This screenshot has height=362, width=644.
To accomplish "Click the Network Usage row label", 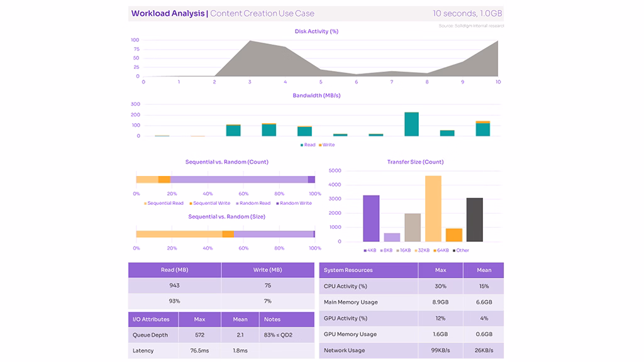I will (344, 351).
